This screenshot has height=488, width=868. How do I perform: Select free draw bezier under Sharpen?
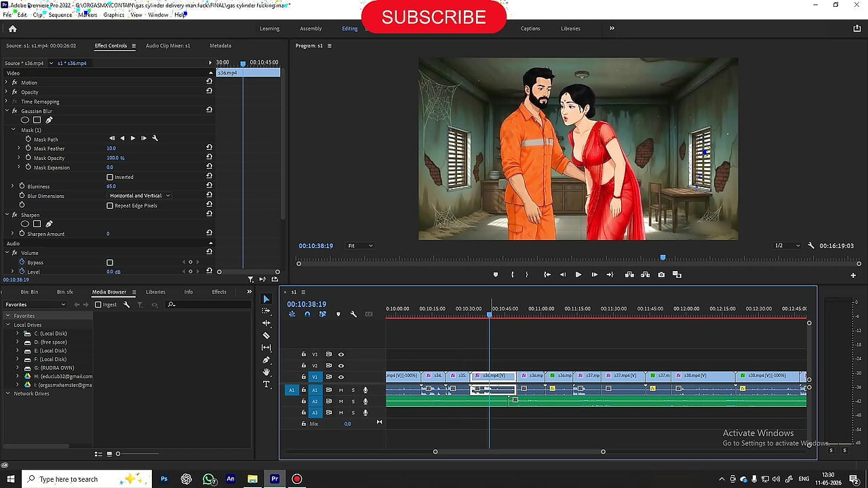click(49, 224)
